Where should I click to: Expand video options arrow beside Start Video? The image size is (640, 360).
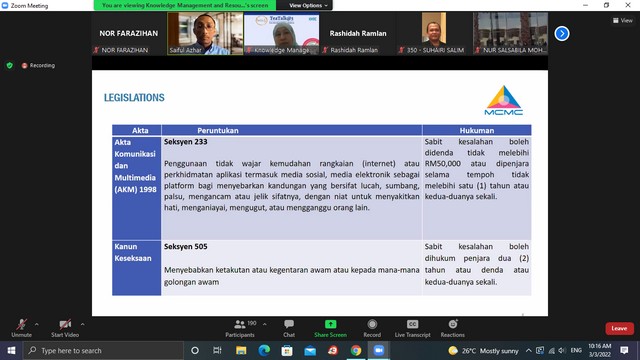(82, 324)
